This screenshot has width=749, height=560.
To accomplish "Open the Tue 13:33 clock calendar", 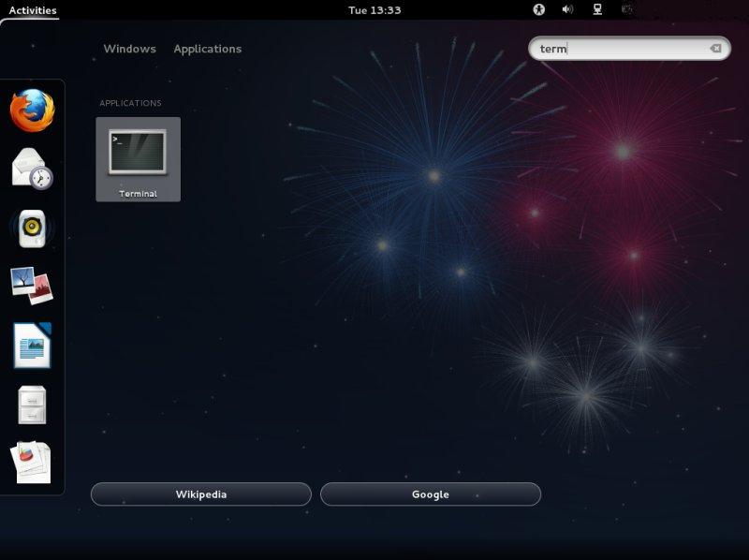I will coord(374,10).
